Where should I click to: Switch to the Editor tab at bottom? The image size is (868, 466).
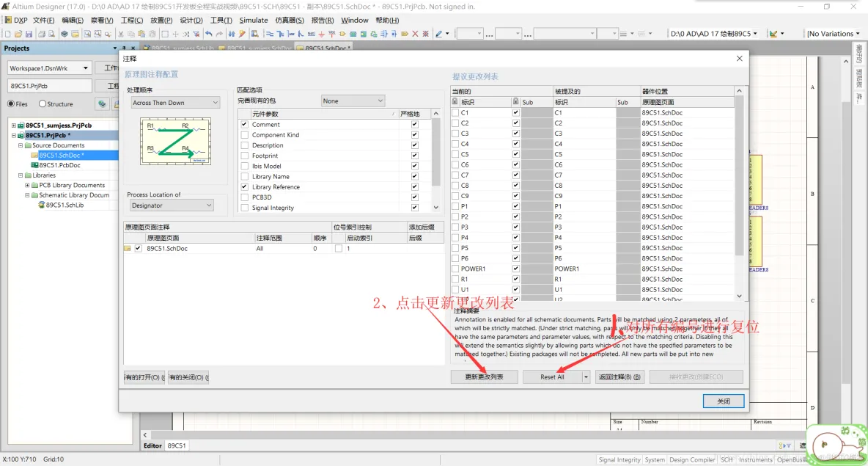coord(152,445)
